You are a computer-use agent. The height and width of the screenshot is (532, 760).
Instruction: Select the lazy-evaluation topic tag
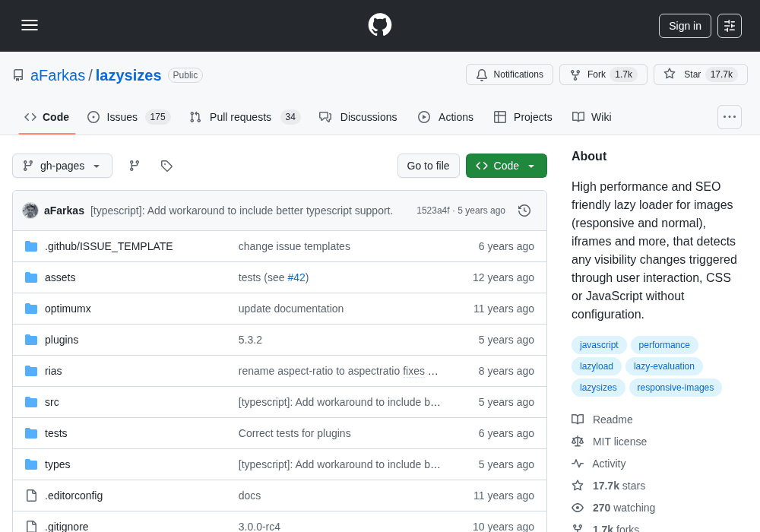[x=664, y=366]
